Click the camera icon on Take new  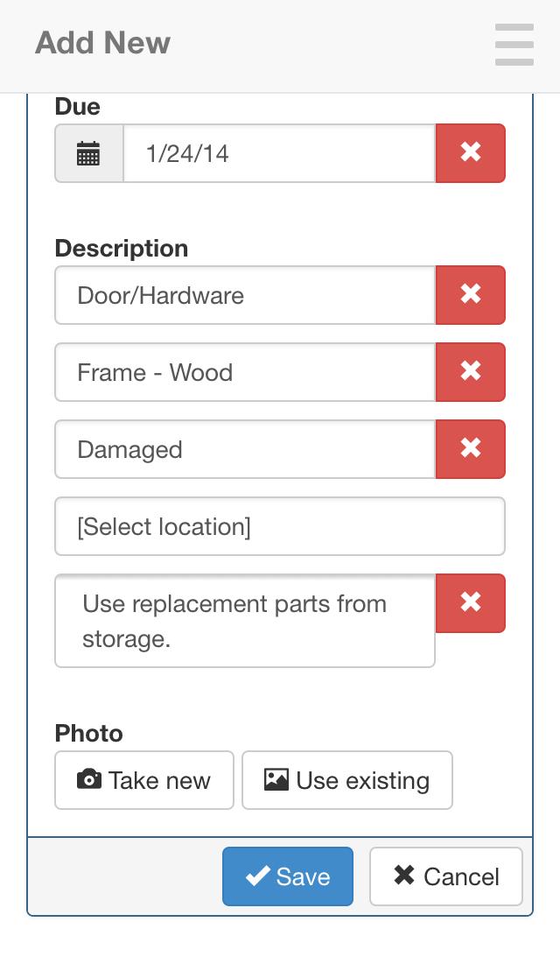pyautogui.click(x=89, y=779)
